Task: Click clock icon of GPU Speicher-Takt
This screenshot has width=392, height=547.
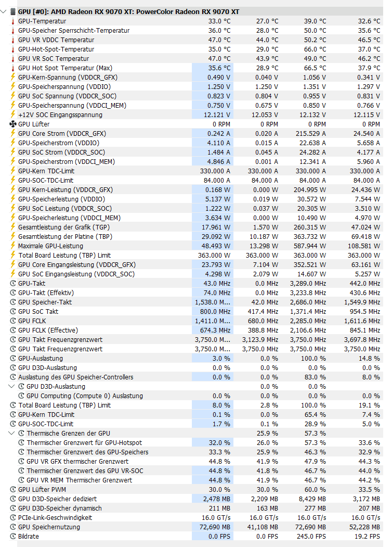Action: tap(13, 302)
